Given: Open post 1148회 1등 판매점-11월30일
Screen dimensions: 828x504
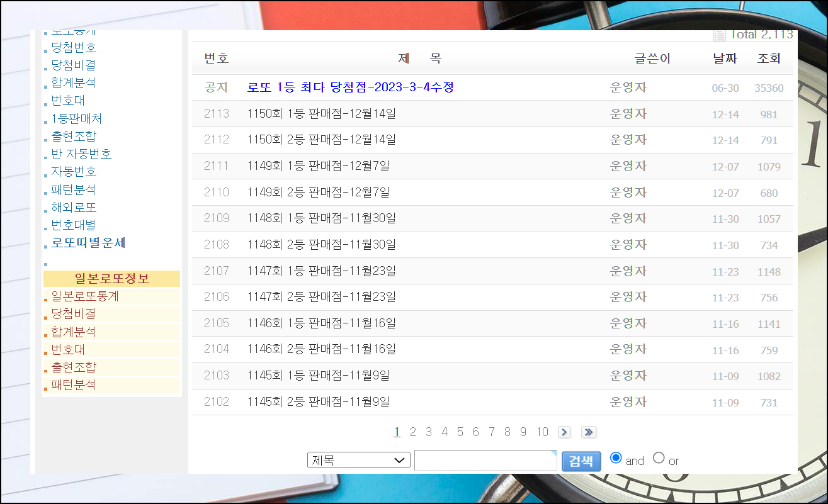Looking at the screenshot, I should pos(321,218).
